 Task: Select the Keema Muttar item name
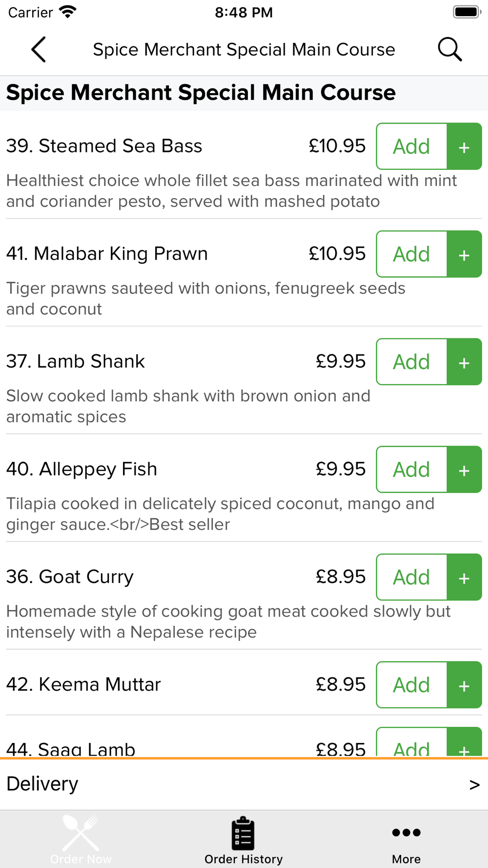click(83, 684)
